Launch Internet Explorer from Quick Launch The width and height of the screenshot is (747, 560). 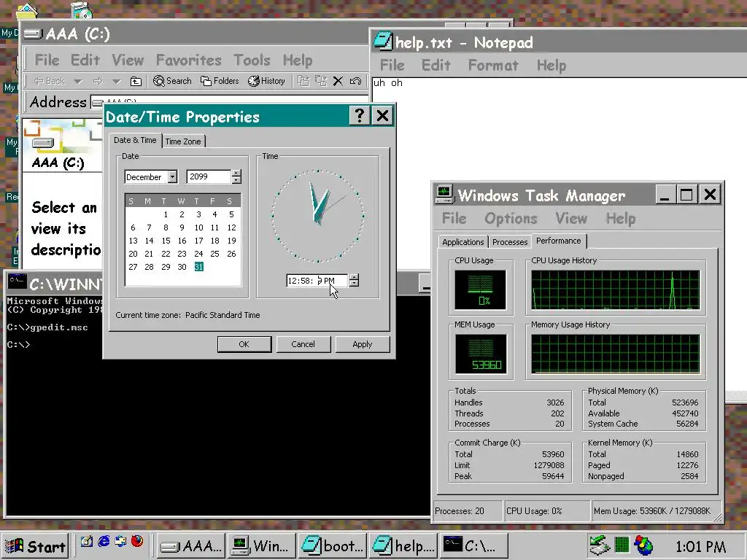coord(104,542)
